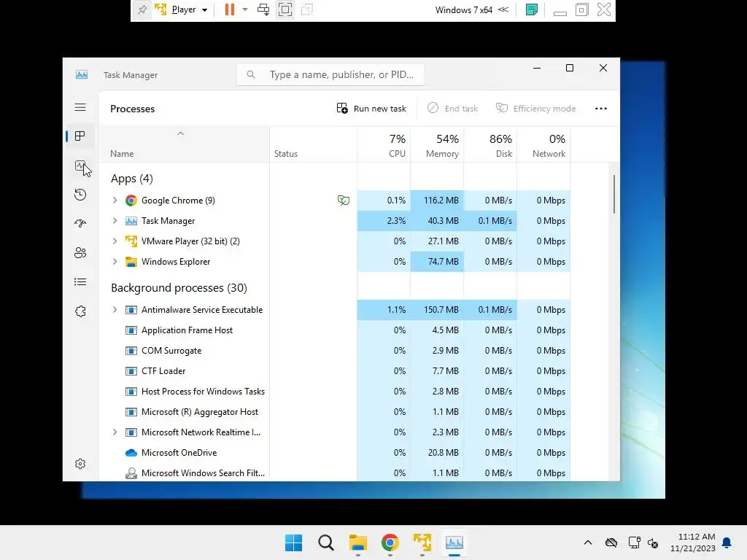Click the efficiency mode leaf icon for Chrome
The width and height of the screenshot is (747, 560).
[343, 201]
